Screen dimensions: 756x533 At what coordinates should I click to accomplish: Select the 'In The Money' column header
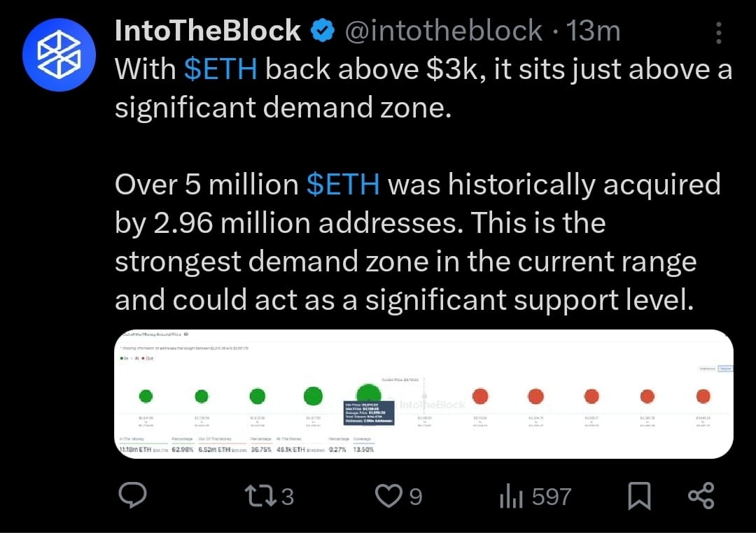click(x=133, y=439)
